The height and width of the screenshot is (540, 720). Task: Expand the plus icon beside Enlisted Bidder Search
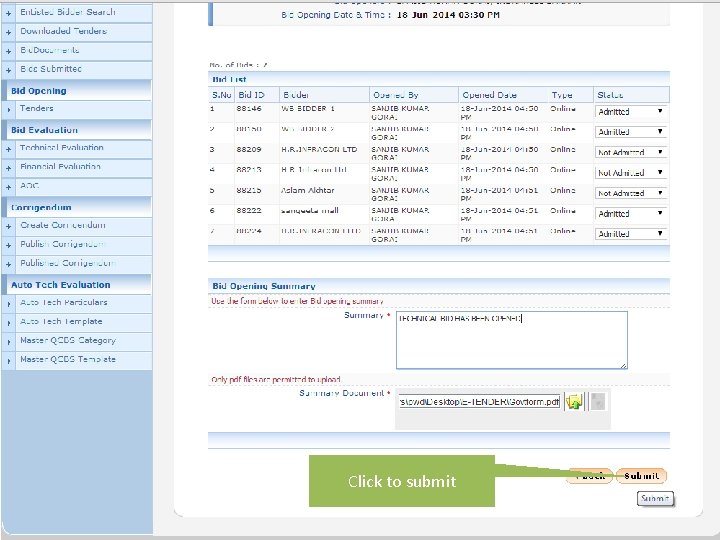[8, 14]
